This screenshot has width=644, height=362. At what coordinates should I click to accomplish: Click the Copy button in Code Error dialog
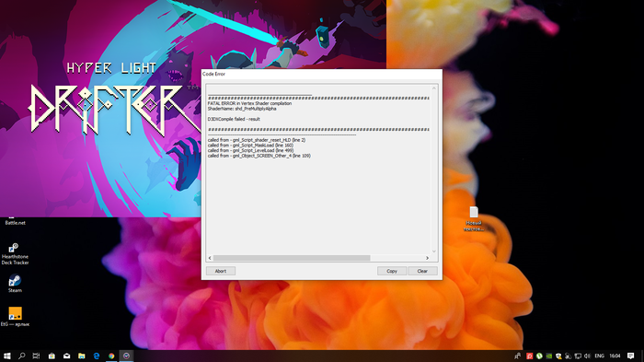click(x=392, y=271)
